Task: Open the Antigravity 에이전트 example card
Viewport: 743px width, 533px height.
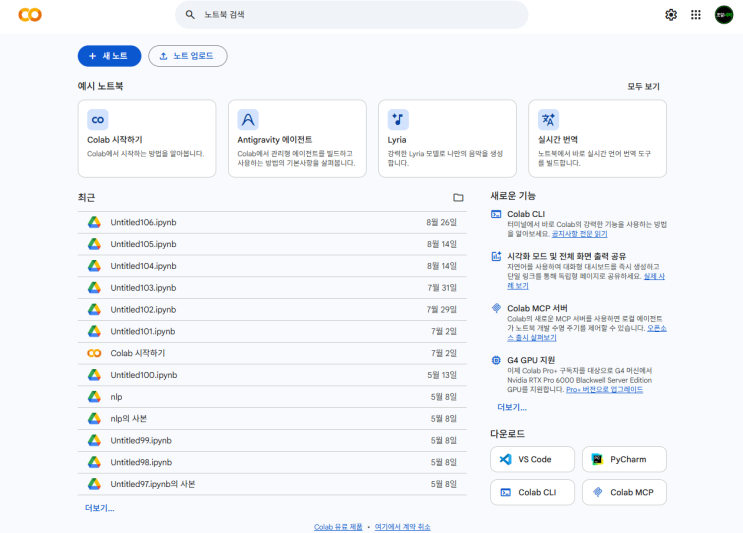Action: click(297, 138)
